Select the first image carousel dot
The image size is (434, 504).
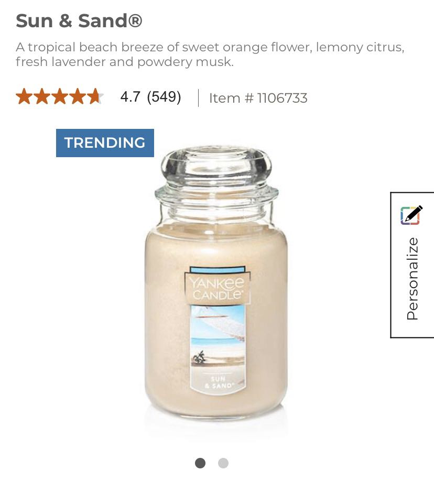pyautogui.click(x=200, y=463)
